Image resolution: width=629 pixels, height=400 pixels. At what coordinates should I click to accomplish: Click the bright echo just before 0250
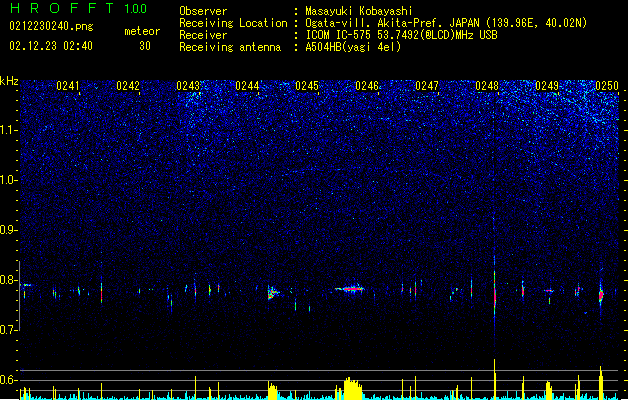click(601, 295)
